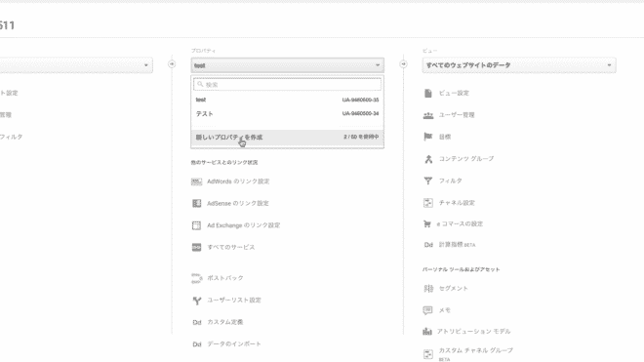Open カスタム チャネル グループ
This screenshot has height=362, width=644.
point(476,350)
